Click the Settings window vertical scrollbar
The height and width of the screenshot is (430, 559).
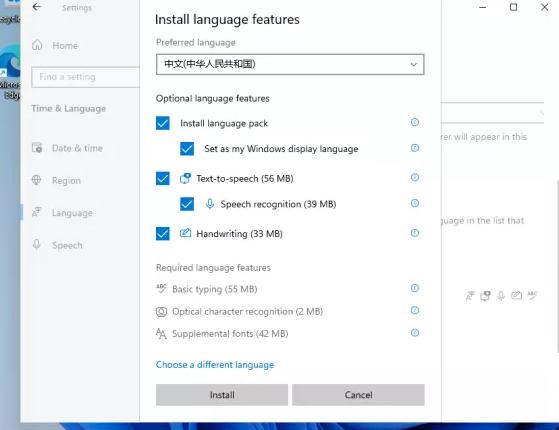point(557,267)
